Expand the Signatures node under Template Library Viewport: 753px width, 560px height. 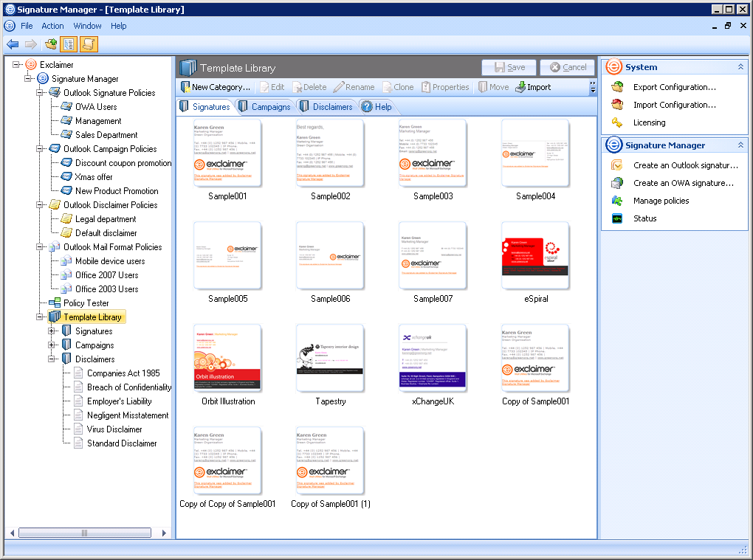(52, 331)
